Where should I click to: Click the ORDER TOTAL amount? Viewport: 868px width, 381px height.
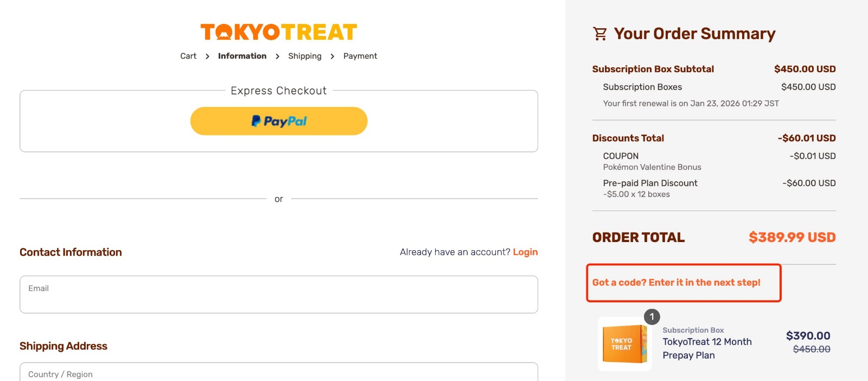pyautogui.click(x=792, y=237)
